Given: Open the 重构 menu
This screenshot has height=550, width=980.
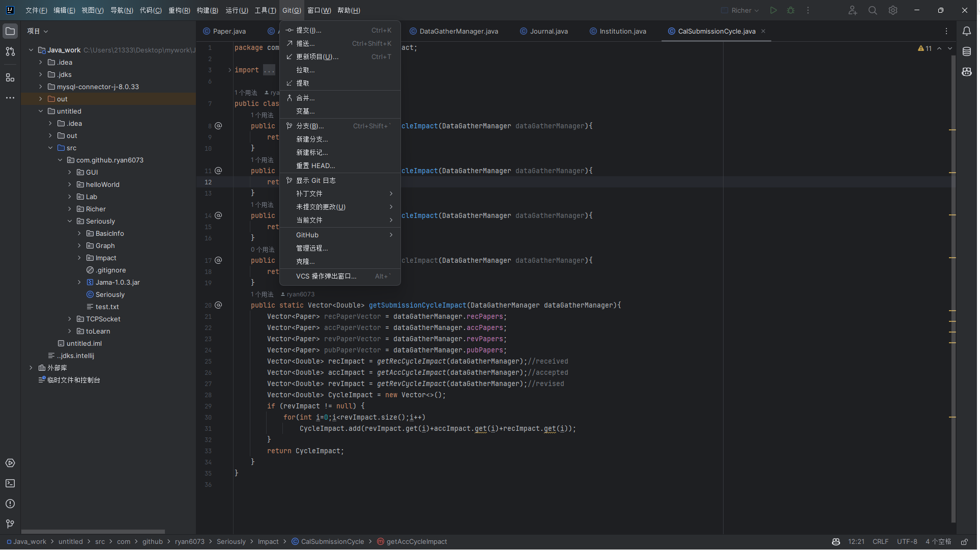Looking at the screenshot, I should pyautogui.click(x=179, y=10).
